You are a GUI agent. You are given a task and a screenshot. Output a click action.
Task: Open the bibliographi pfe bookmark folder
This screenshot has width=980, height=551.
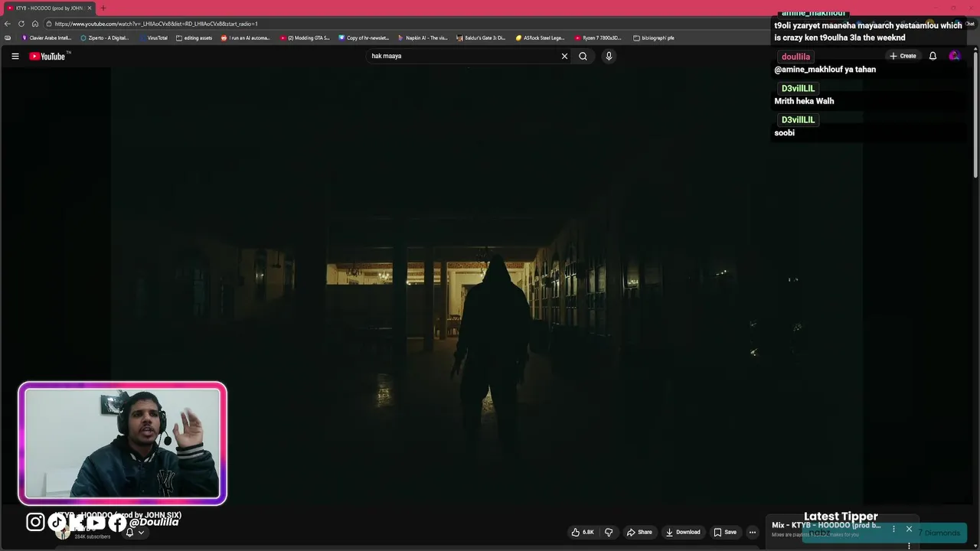pyautogui.click(x=654, y=37)
